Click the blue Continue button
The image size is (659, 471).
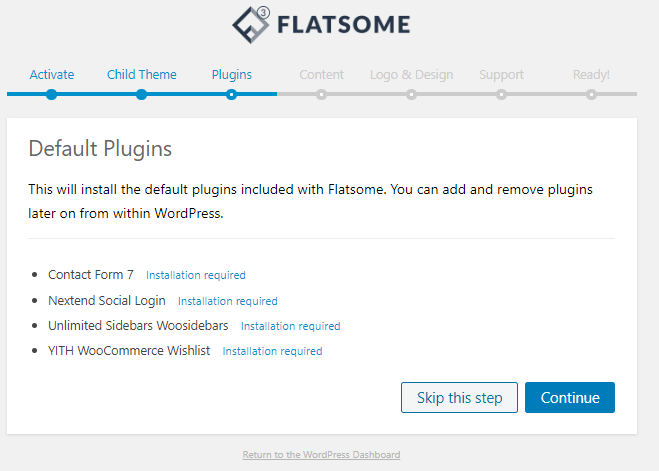570,397
